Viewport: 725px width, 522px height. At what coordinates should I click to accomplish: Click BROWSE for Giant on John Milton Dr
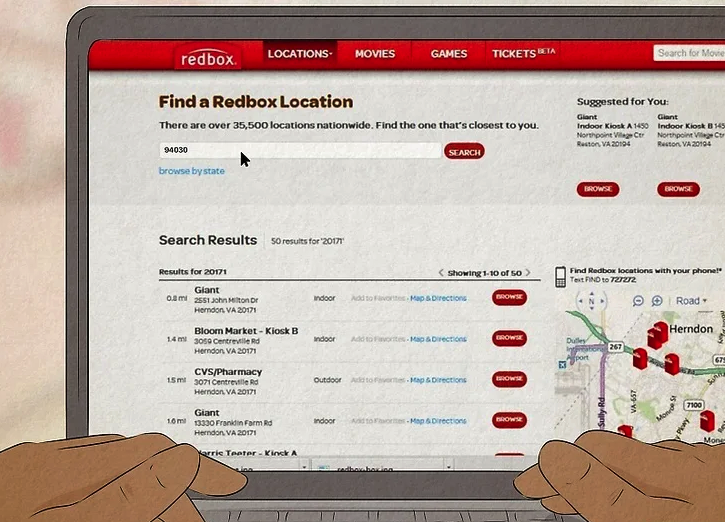509,297
